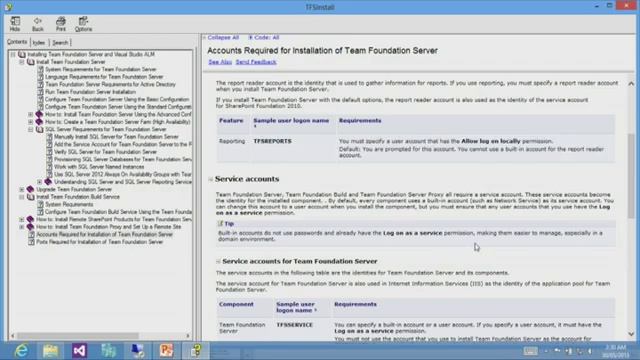Open System Requirements under Build Service

pyautogui.click(x=69, y=204)
